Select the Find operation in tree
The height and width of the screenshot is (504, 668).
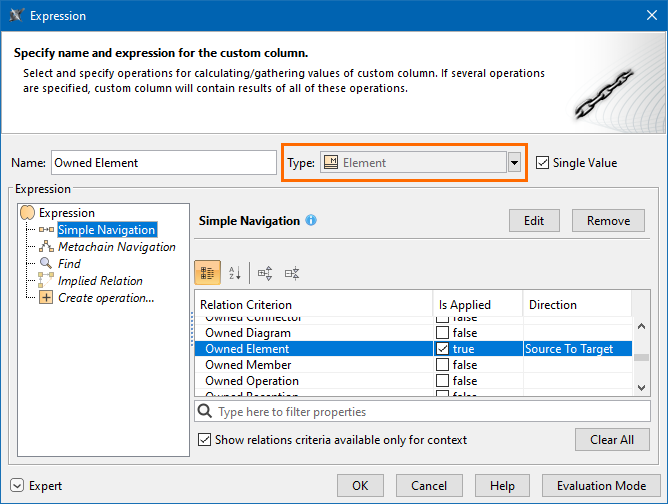pos(69,264)
